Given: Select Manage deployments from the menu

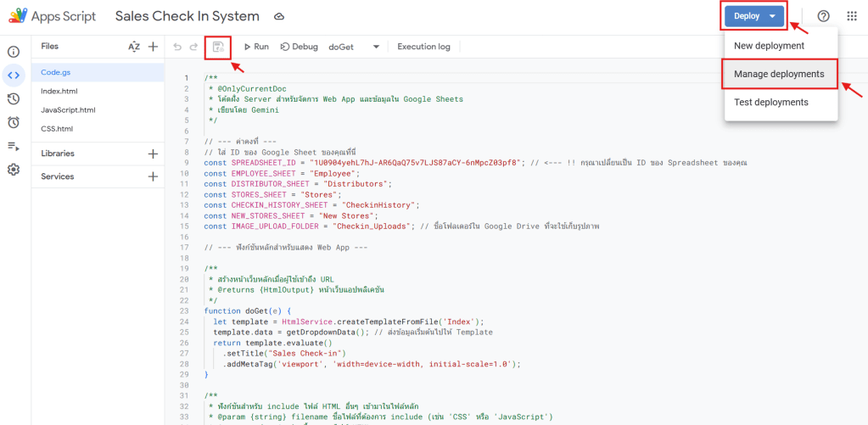Looking at the screenshot, I should pyautogui.click(x=778, y=74).
